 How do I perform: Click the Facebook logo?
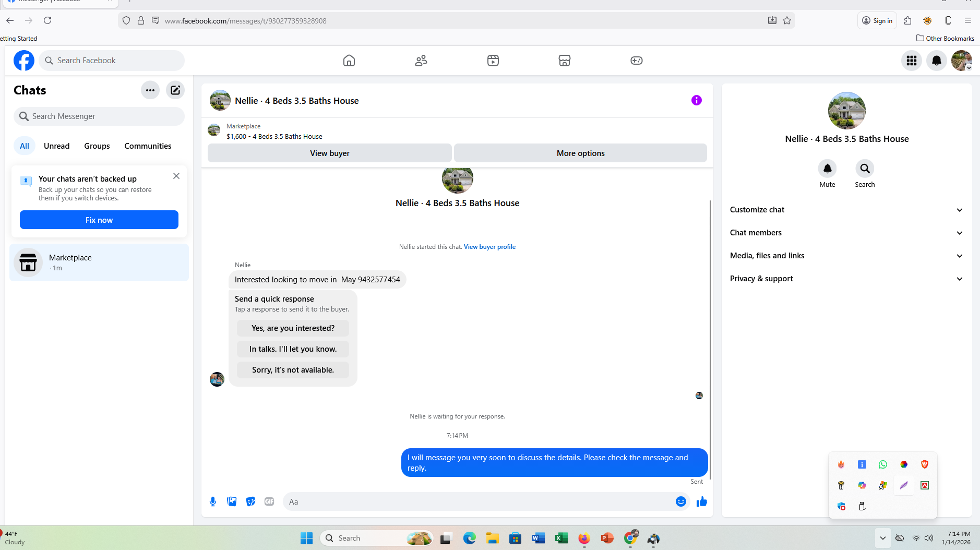click(24, 61)
